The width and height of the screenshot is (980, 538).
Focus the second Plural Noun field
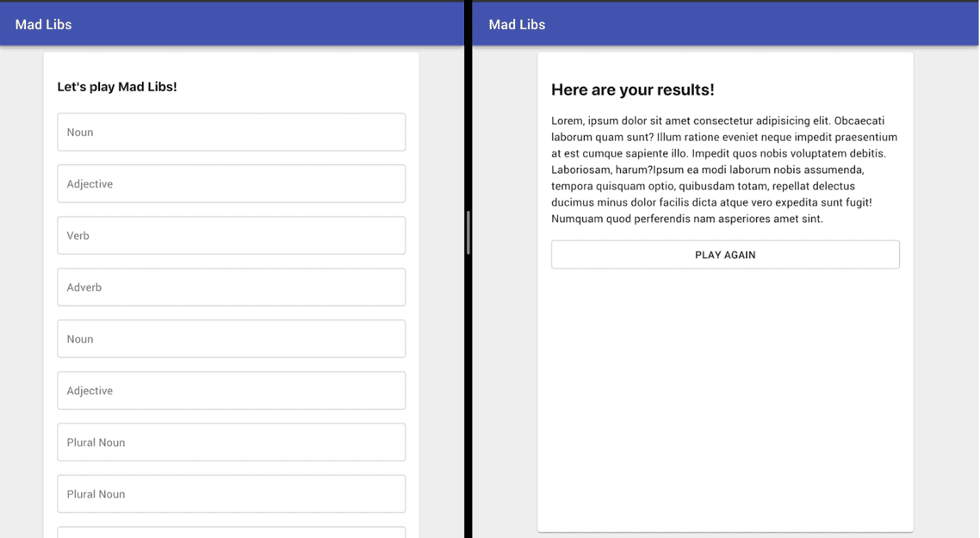point(231,494)
